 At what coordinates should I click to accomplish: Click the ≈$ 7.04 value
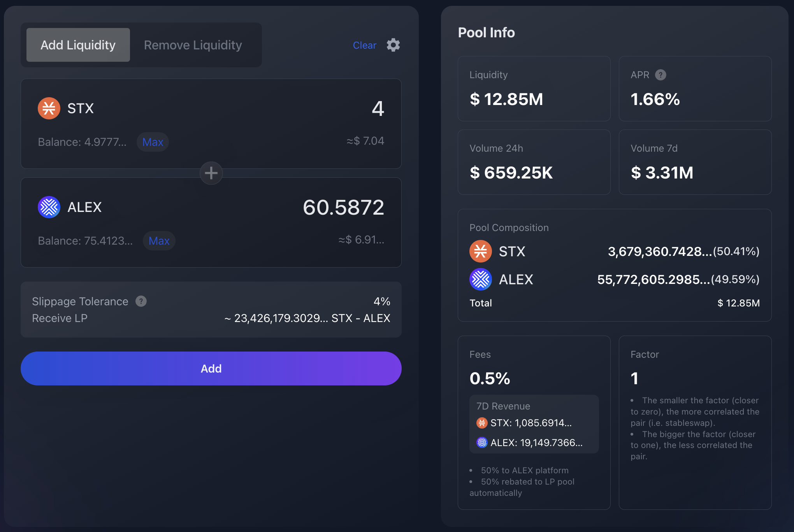365,141
